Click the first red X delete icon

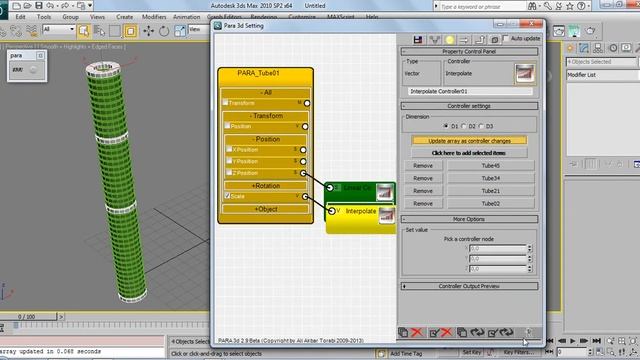tap(417, 332)
